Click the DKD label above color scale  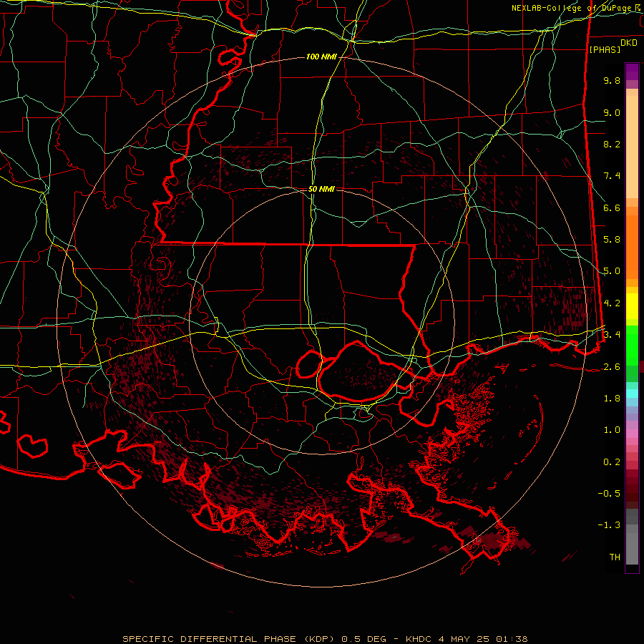click(x=629, y=42)
